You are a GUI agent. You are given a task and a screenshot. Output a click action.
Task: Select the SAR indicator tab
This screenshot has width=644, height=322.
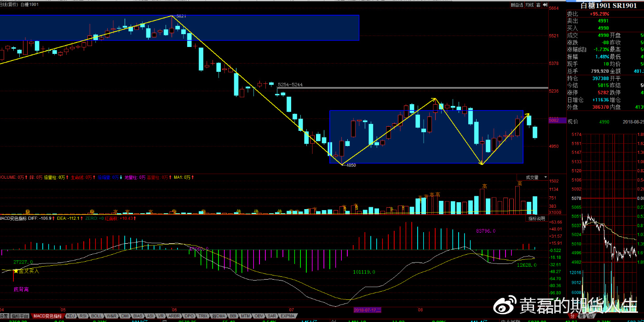click(271, 316)
